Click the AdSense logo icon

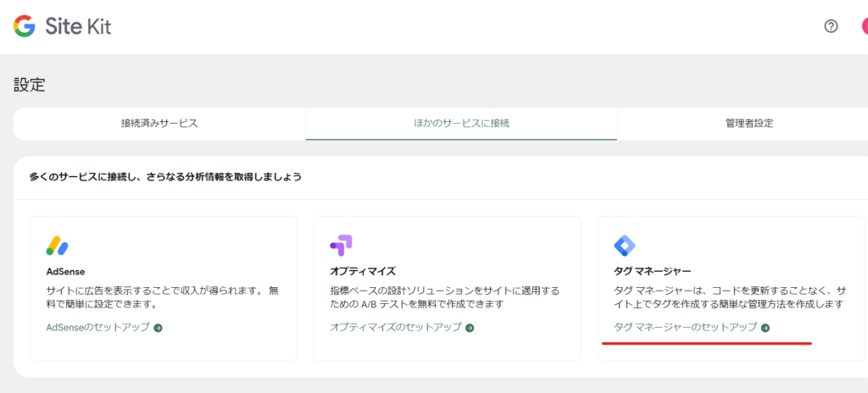[x=57, y=246]
